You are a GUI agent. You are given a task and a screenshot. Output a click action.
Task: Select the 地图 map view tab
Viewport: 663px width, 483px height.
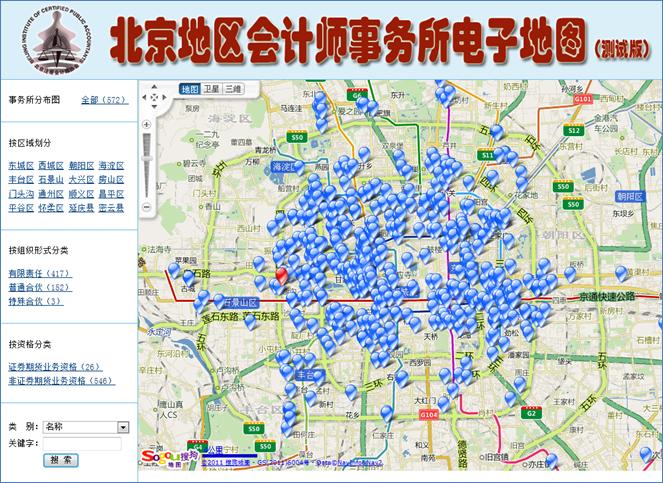190,89
